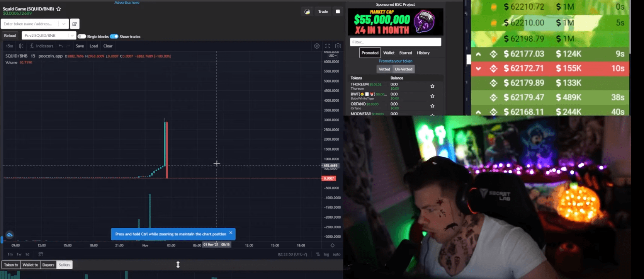Click the token name / address search field
Viewport: 644px width, 279px height.
30,24
